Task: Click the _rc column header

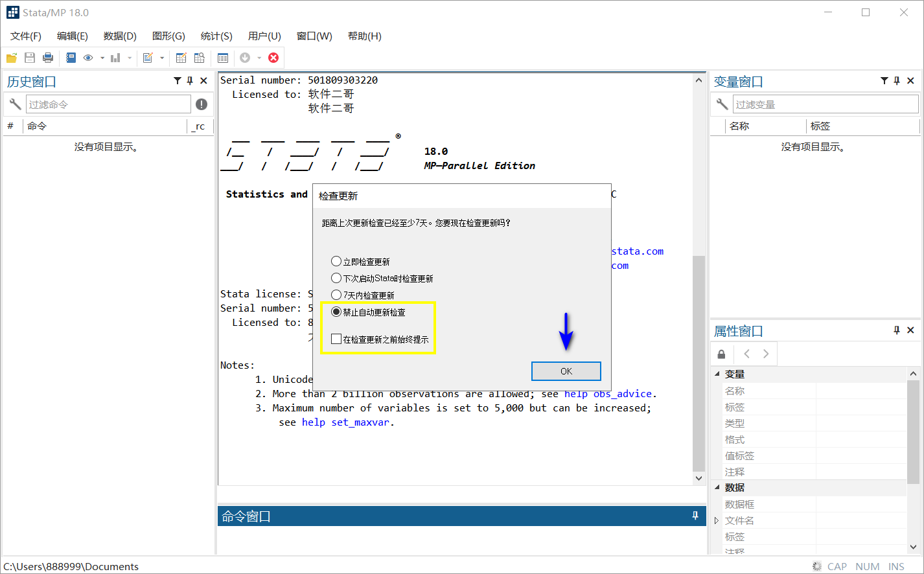Action: click(200, 126)
